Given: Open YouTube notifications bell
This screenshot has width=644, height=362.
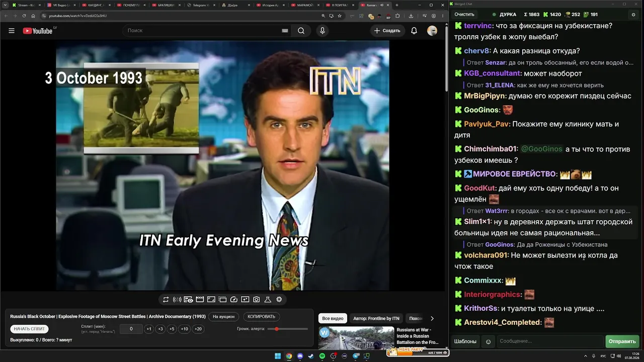Looking at the screenshot, I should (x=414, y=31).
